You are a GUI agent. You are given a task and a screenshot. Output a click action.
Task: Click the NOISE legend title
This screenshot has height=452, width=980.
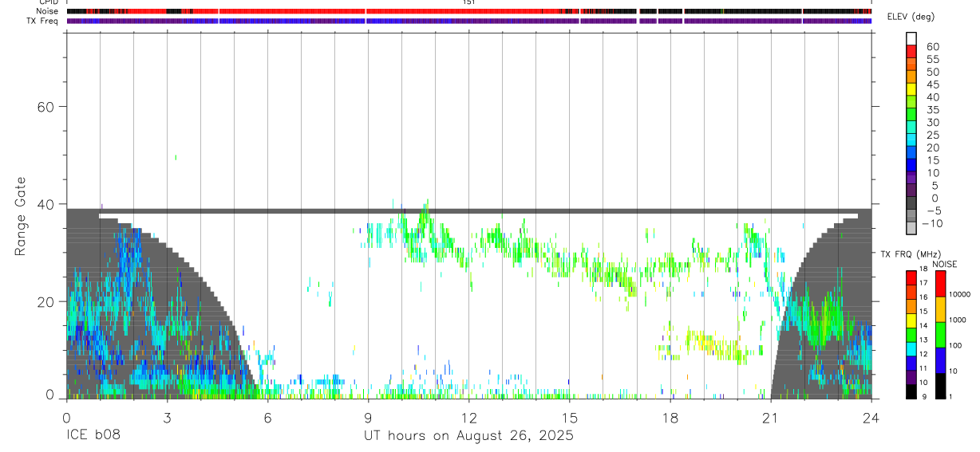(944, 264)
